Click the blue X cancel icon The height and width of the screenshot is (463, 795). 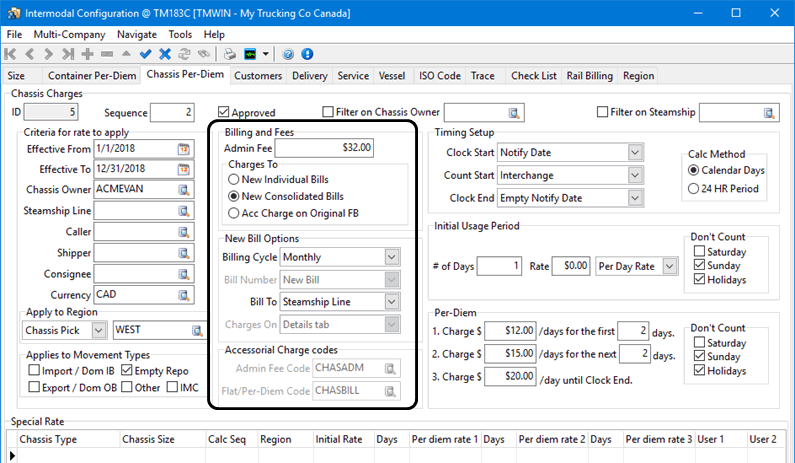pyautogui.click(x=165, y=54)
